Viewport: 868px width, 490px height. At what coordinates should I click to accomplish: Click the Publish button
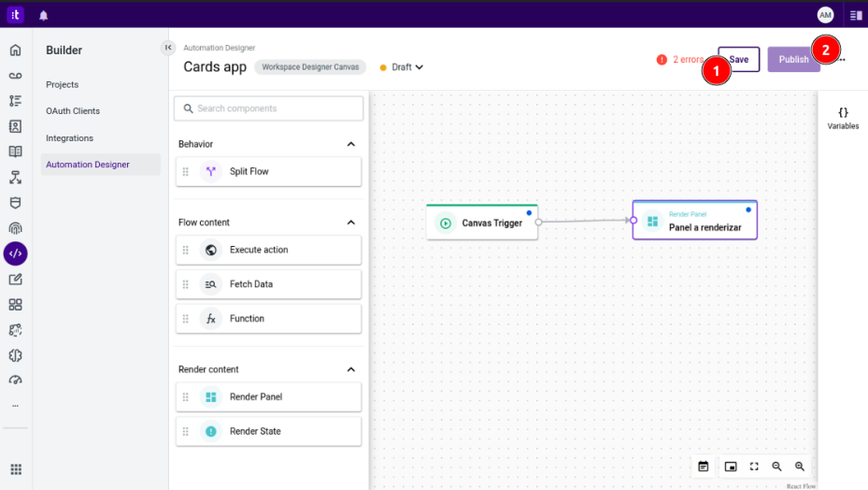pyautogui.click(x=793, y=60)
